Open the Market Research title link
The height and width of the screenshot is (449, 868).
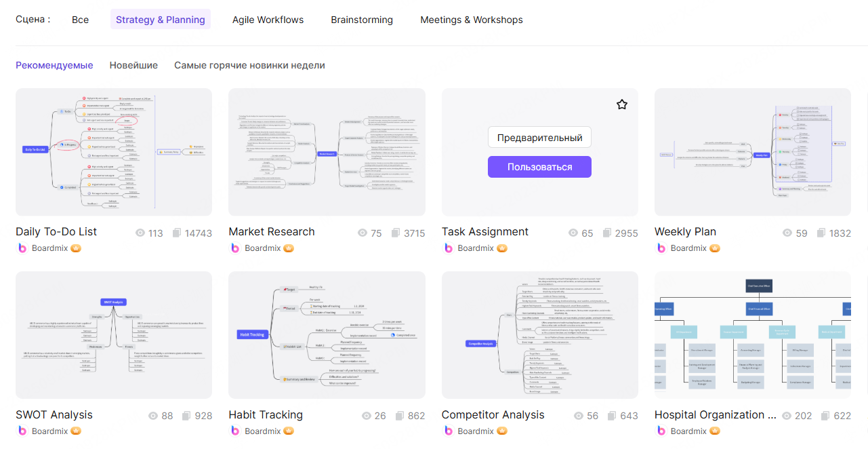click(272, 232)
